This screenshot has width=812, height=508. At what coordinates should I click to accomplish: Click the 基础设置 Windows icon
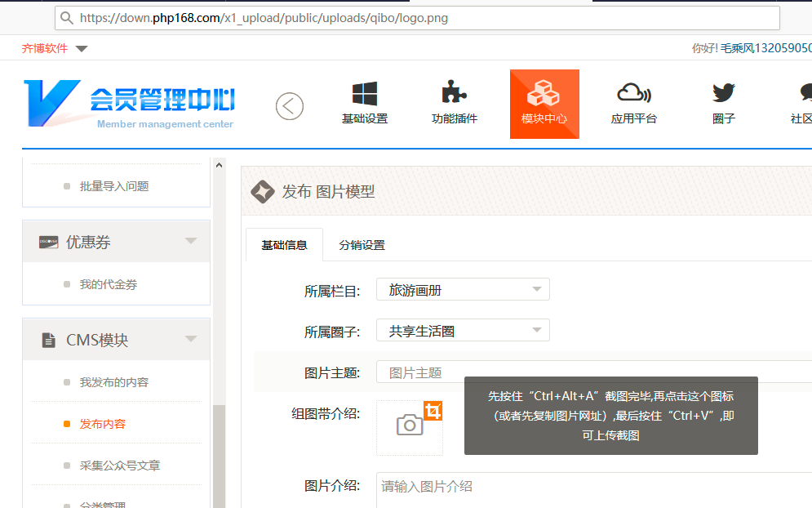(364, 93)
